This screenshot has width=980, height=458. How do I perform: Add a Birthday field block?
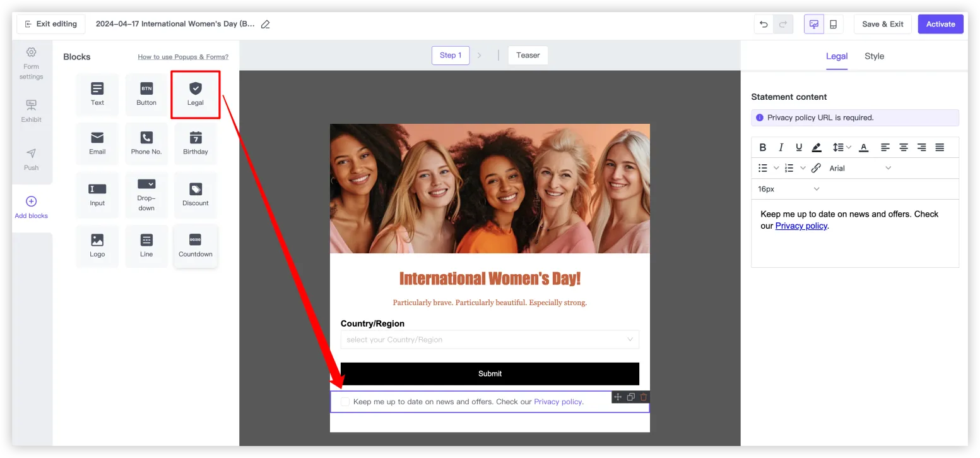click(x=196, y=143)
